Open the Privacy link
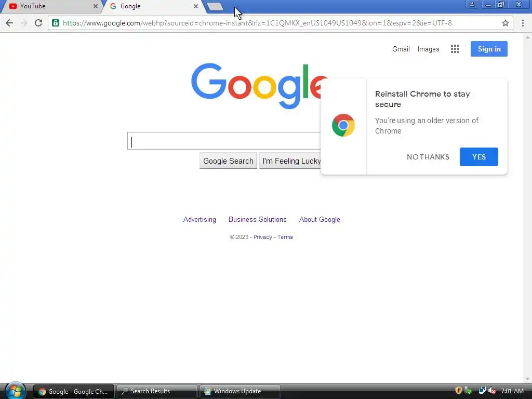Screen dimensions: 532x399 coord(262,237)
